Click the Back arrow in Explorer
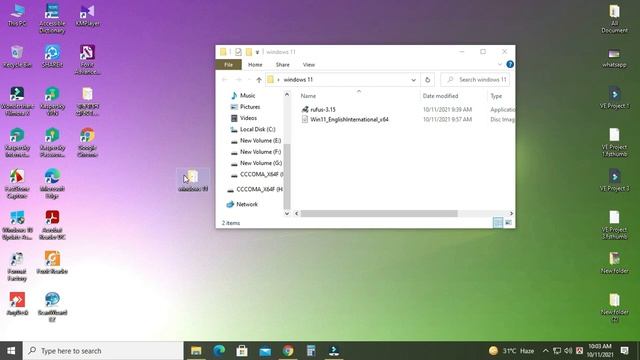This screenshot has height=360, width=640. [x=224, y=80]
